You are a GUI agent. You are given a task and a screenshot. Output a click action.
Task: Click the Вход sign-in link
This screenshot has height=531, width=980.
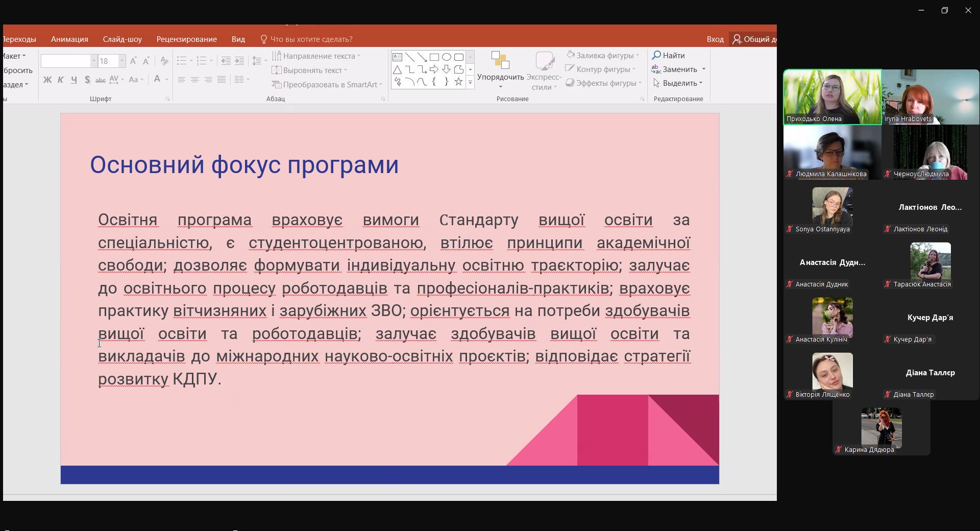pos(715,39)
